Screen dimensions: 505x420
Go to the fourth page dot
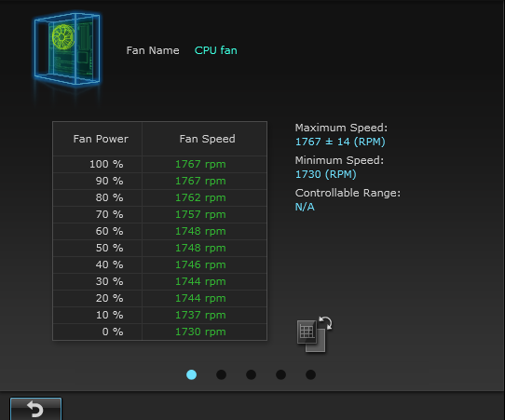coord(280,374)
